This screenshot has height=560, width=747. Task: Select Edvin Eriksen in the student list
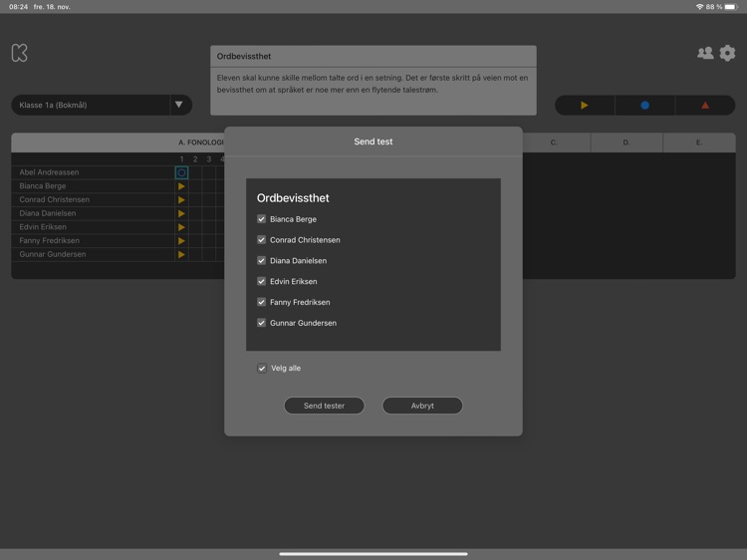pos(43,227)
